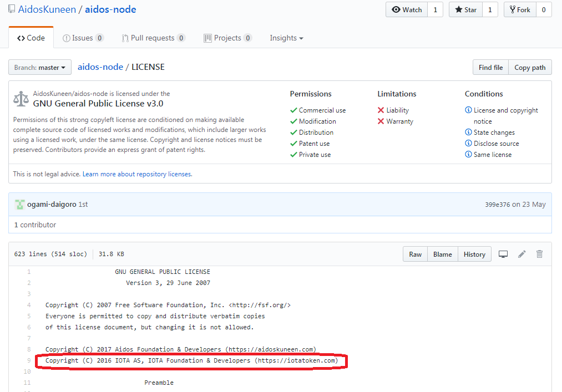
Task: Fork the aidos-node repository
Action: click(520, 9)
